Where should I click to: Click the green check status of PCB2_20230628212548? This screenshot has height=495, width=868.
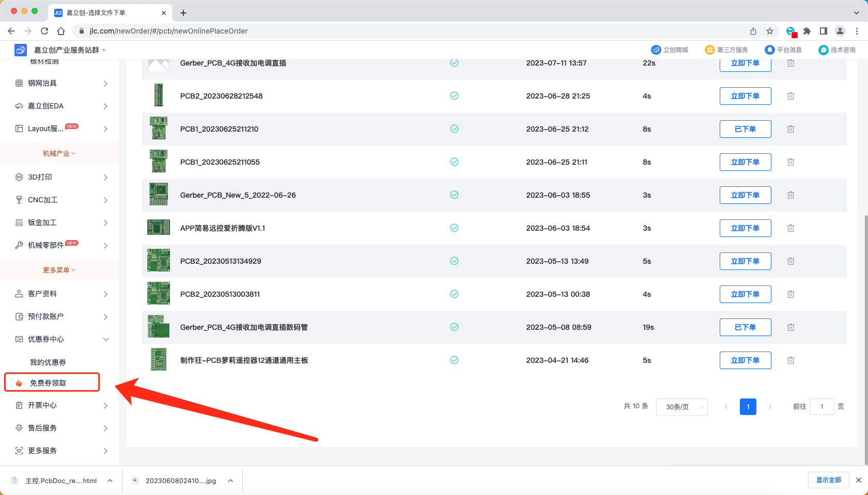coord(454,95)
